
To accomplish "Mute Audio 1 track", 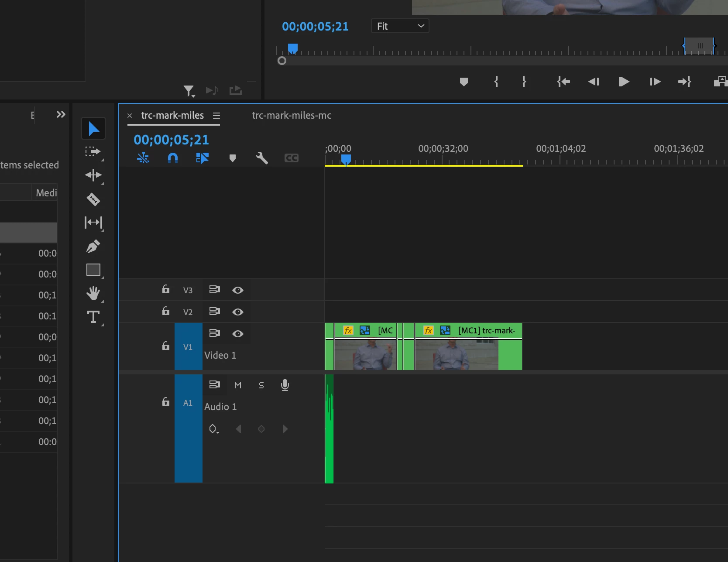I will 238,385.
